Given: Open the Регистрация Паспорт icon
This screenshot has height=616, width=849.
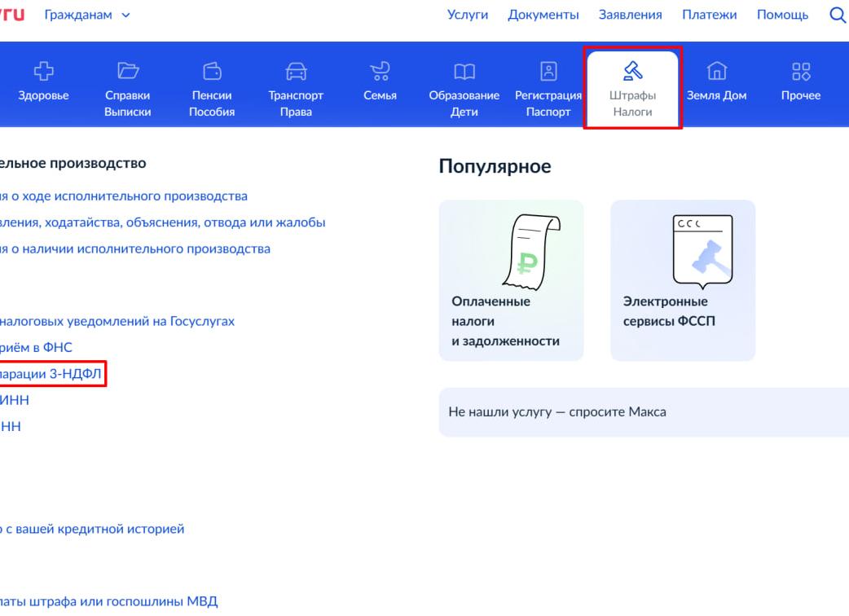Looking at the screenshot, I should [x=548, y=70].
